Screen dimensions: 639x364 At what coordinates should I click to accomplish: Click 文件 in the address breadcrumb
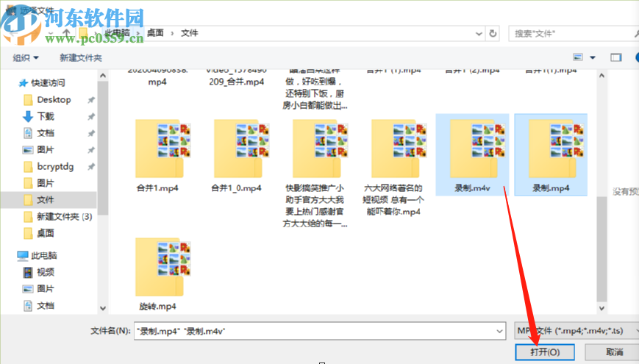click(x=190, y=33)
